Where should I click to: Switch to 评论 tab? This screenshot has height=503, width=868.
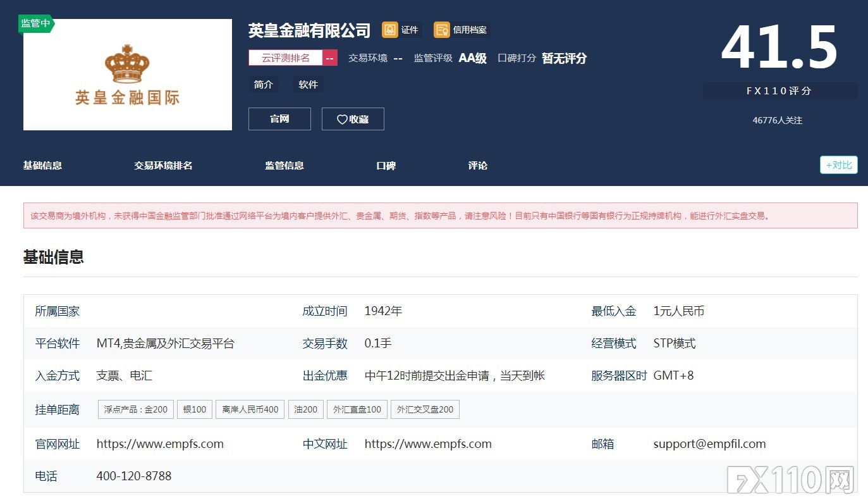tap(478, 166)
